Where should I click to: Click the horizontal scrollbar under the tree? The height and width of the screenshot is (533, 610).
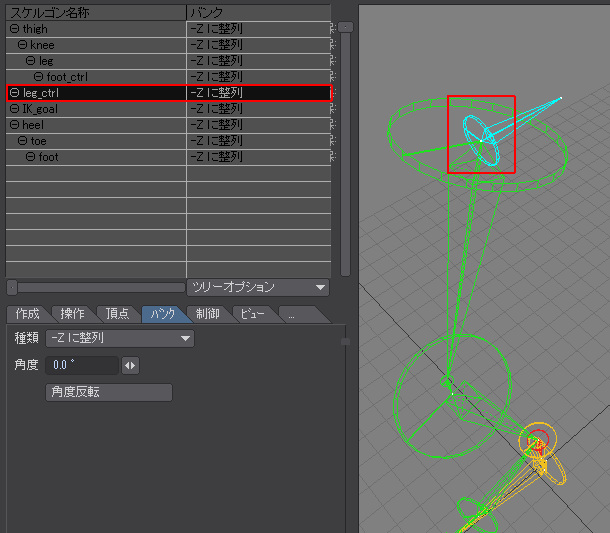pyautogui.click(x=96, y=288)
